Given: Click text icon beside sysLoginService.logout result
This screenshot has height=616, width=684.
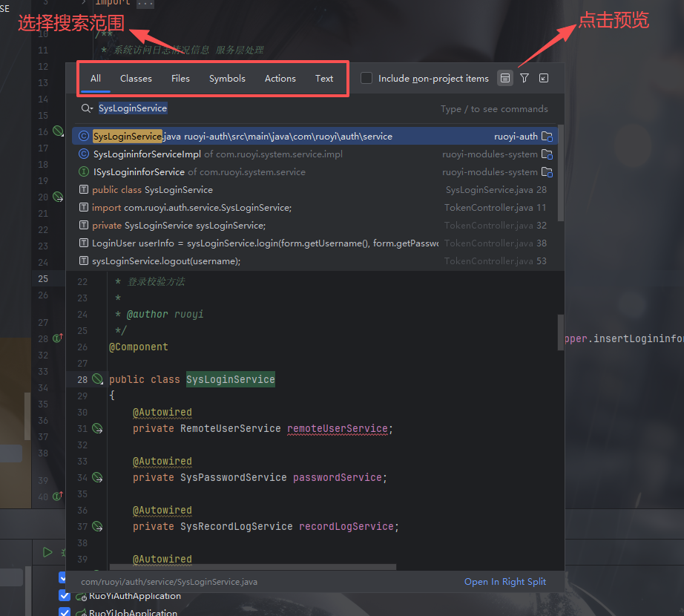Looking at the screenshot, I should pos(84,261).
